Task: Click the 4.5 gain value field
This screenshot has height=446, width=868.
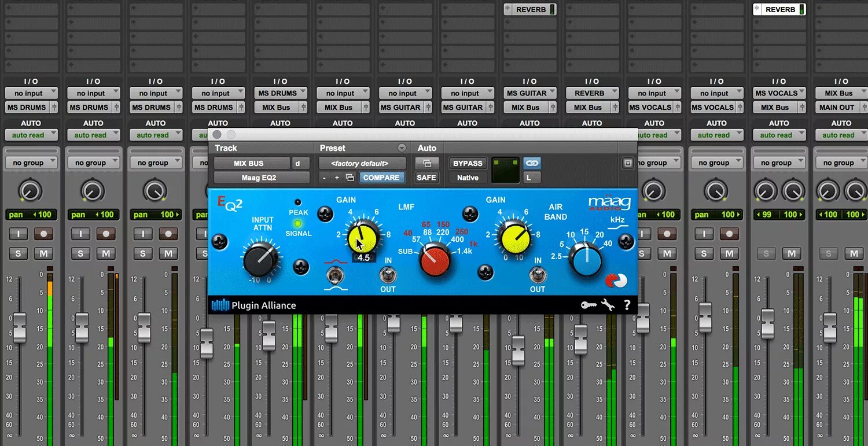Action: tap(363, 258)
